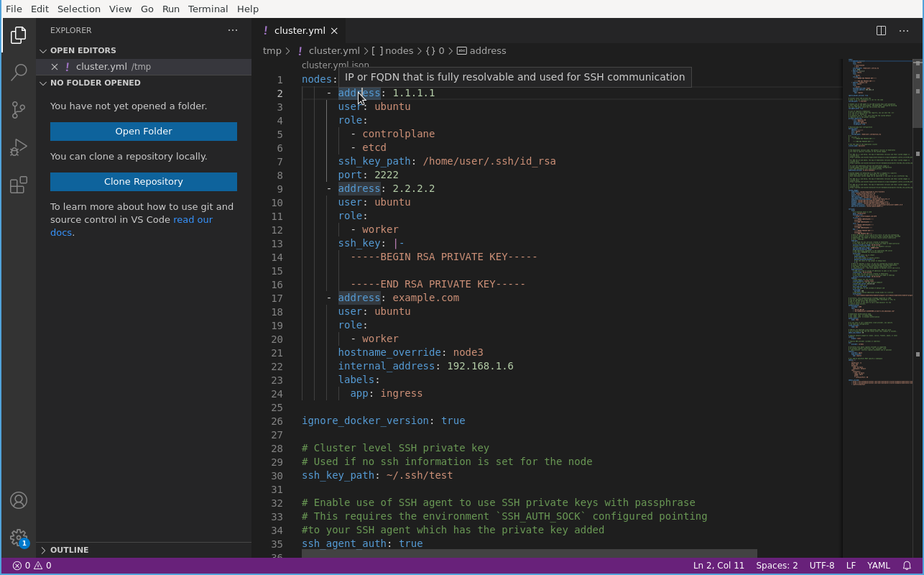Click the Clone Repository button
Image resolution: width=924 pixels, height=575 pixels.
[x=144, y=182]
